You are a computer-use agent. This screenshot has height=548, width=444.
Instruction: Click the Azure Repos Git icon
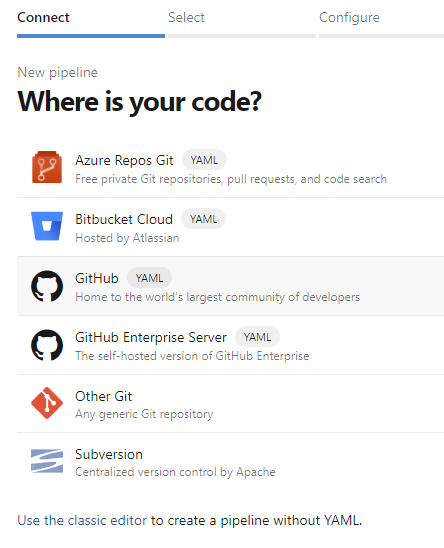click(47, 167)
